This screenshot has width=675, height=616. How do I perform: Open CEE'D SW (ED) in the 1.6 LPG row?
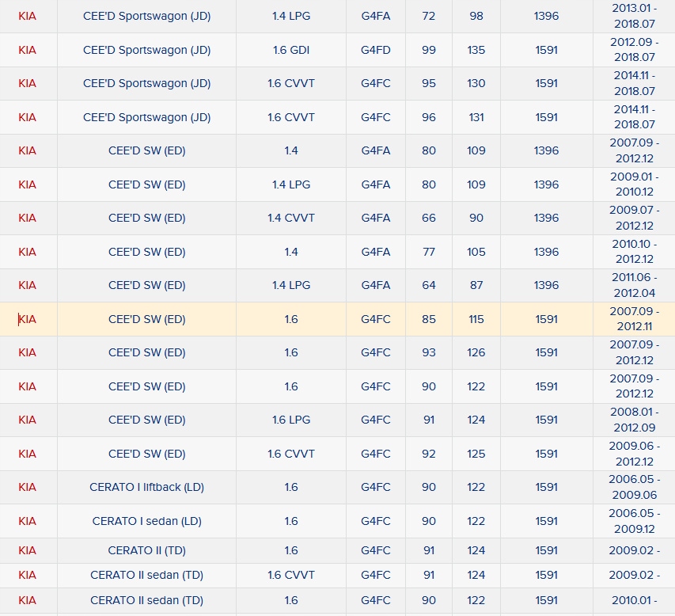[147, 420]
